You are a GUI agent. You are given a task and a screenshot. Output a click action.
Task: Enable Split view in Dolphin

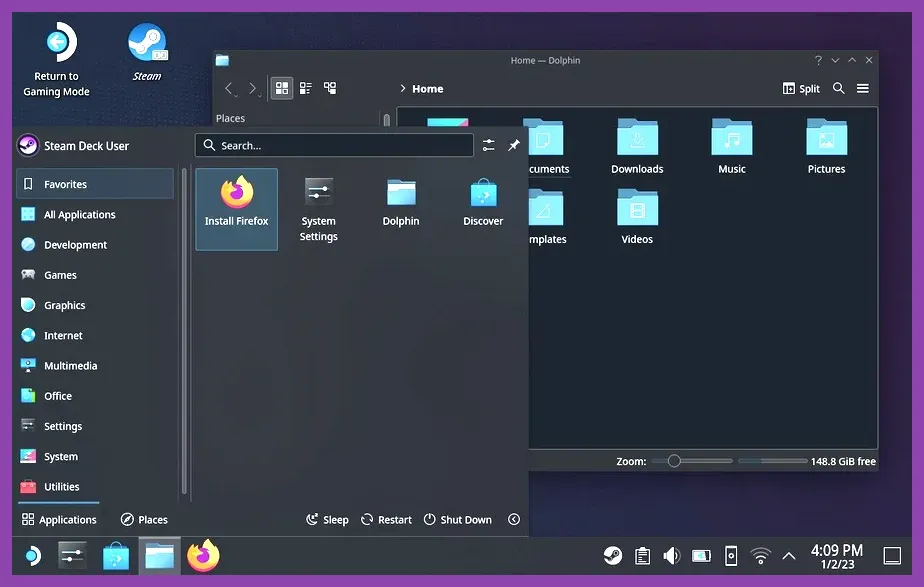coord(801,88)
